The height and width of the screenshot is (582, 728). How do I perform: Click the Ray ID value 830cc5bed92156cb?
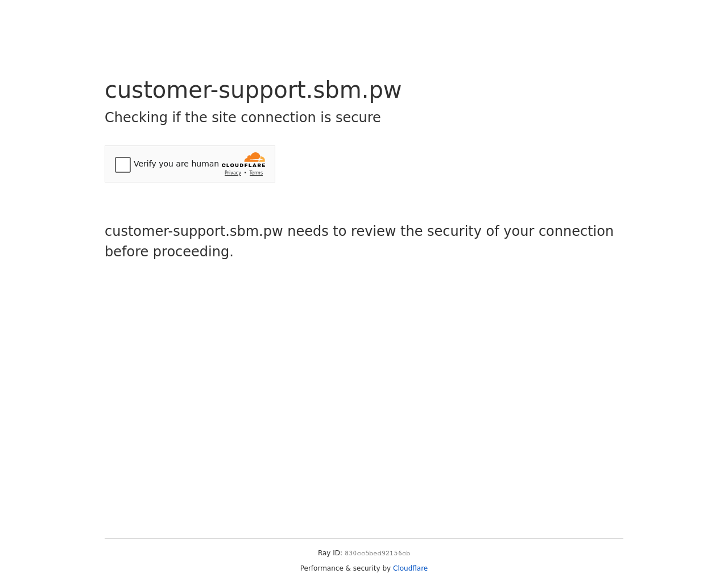tap(377, 554)
